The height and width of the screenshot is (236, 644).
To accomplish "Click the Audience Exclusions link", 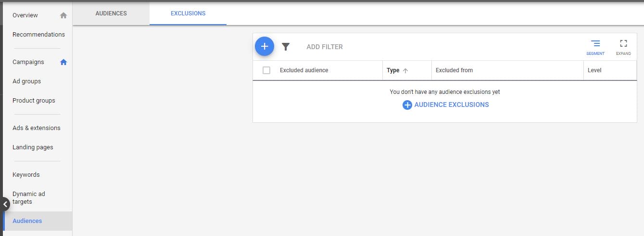I will [x=451, y=105].
